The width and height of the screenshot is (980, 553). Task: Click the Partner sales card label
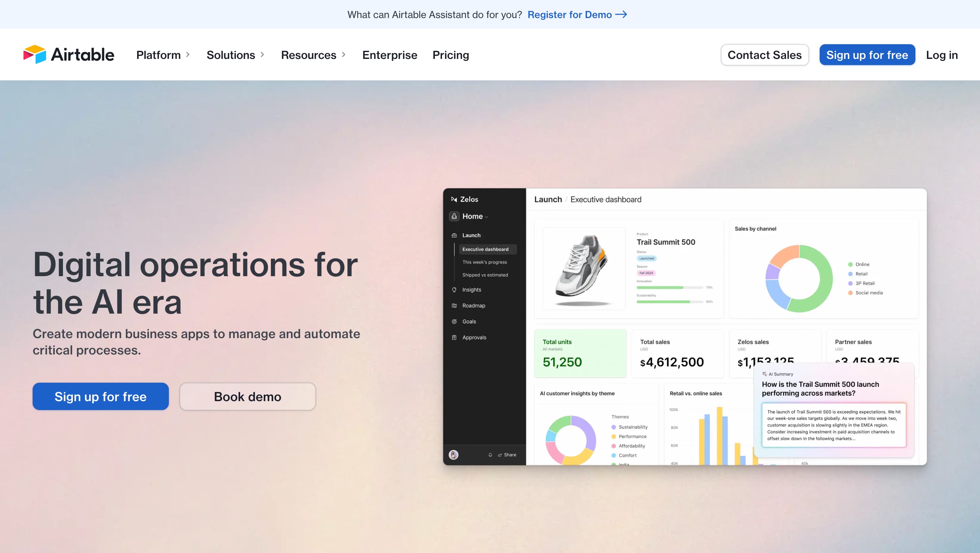pyautogui.click(x=853, y=342)
